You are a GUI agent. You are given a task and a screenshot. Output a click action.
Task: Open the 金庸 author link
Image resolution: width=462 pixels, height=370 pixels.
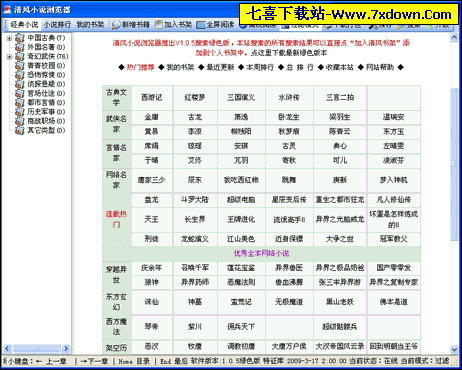coord(151,117)
